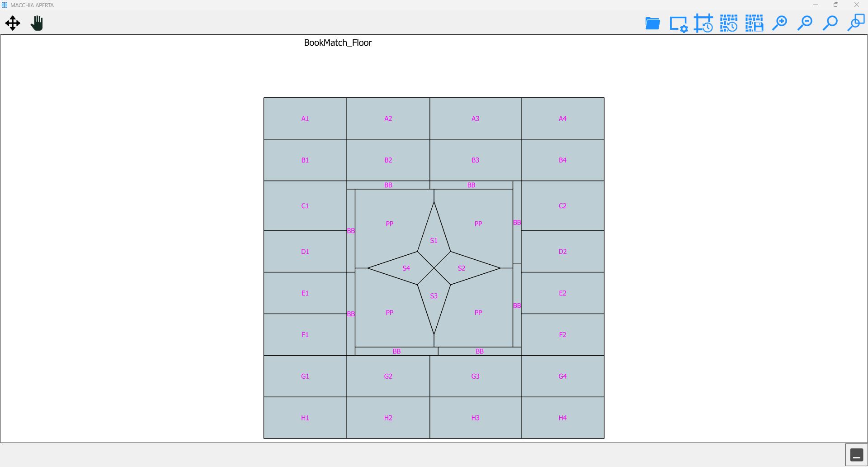Screen dimensions: 868x467
Task: Open the blue folder icon
Action: (x=652, y=23)
